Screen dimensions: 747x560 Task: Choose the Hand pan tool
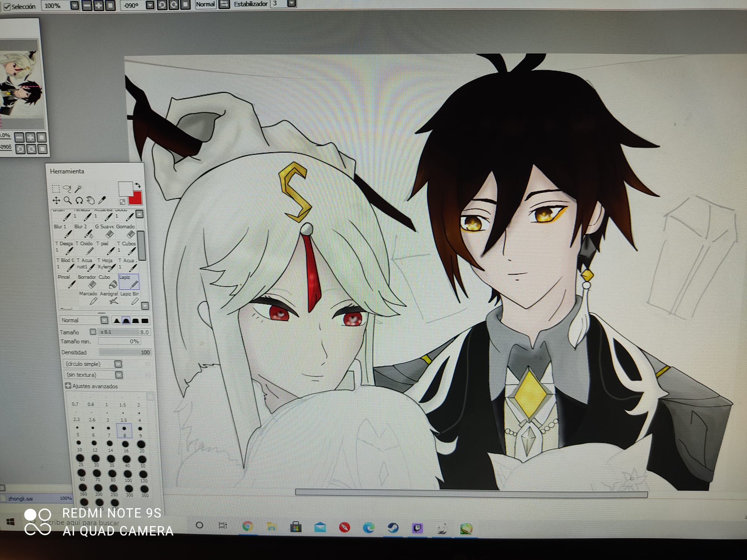(90, 200)
